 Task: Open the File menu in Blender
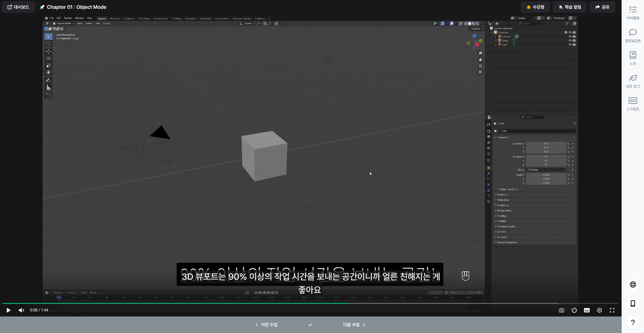pos(52,18)
